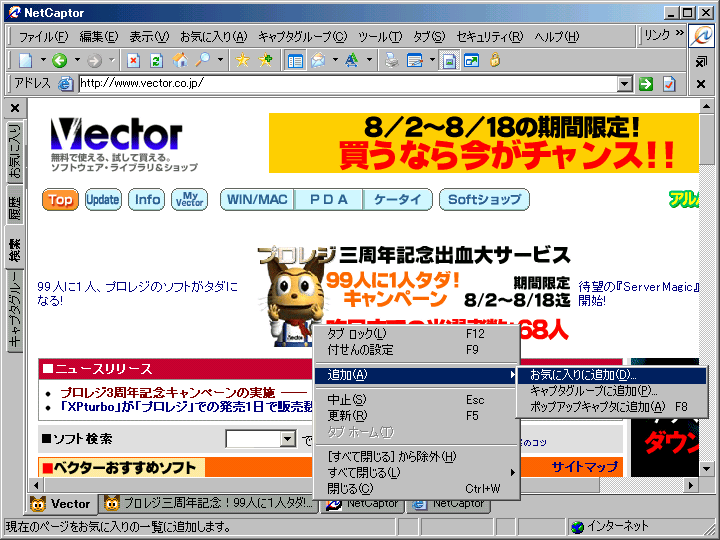Viewport: 720px width, 540px height.
Task: Expand the リンク toolbar chevron
Action: (x=680, y=34)
